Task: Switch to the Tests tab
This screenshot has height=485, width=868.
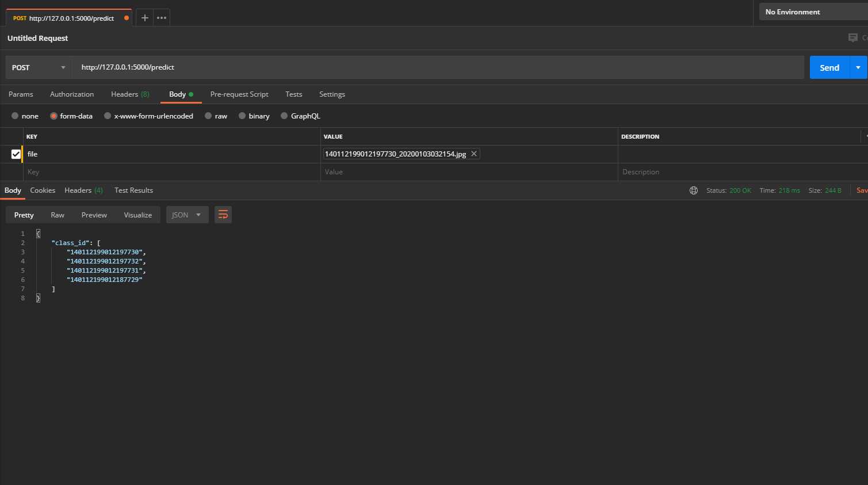Action: pos(293,94)
